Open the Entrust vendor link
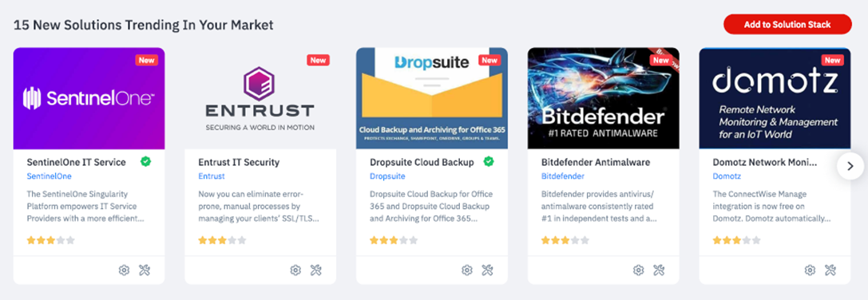This screenshot has height=300, width=868. coord(212,176)
